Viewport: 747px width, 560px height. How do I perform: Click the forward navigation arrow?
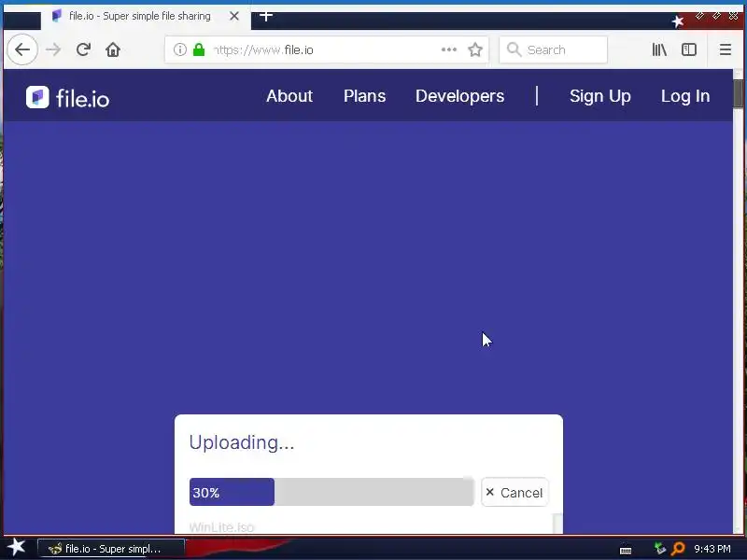[x=53, y=49]
